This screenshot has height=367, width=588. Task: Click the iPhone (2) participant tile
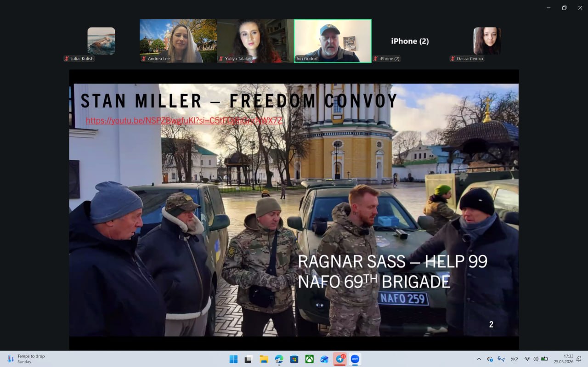(x=410, y=41)
